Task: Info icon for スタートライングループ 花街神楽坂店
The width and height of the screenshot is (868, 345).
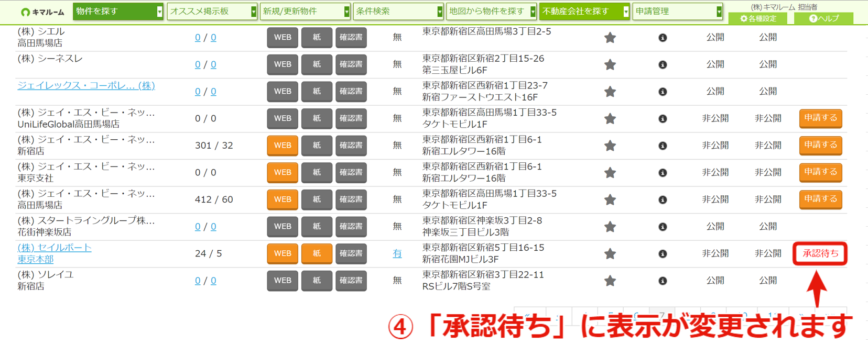Action: click(663, 227)
